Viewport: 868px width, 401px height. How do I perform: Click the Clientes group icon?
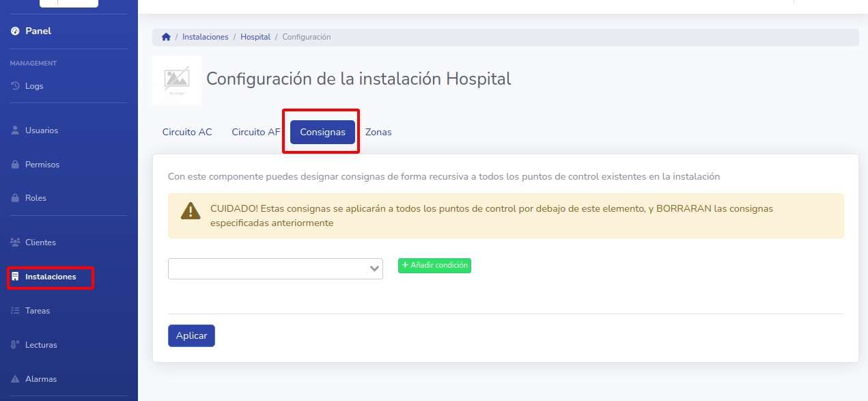15,242
